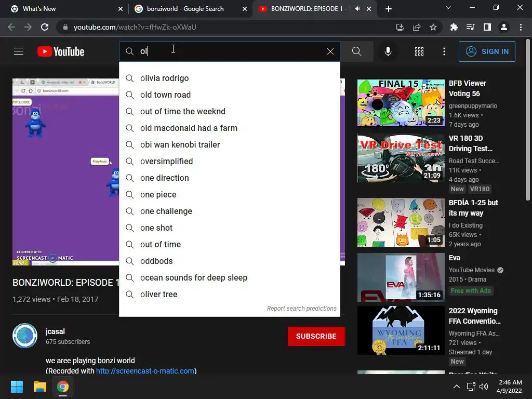This screenshot has height=399, width=532.
Task: Switch to the bonziworld Google Search tab
Action: point(190,9)
